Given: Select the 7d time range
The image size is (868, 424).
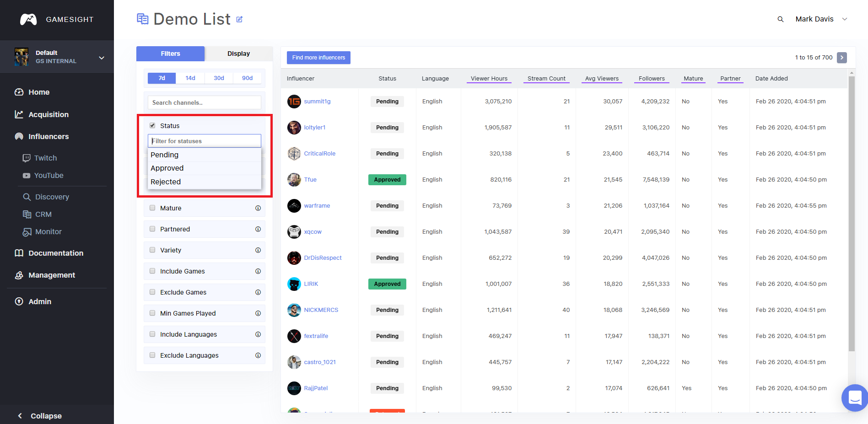Looking at the screenshot, I should pyautogui.click(x=162, y=78).
